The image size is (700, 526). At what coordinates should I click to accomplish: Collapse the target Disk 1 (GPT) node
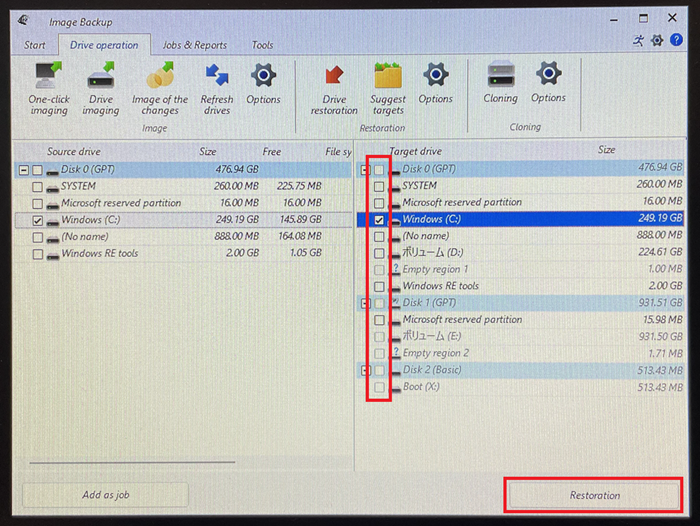pos(365,303)
